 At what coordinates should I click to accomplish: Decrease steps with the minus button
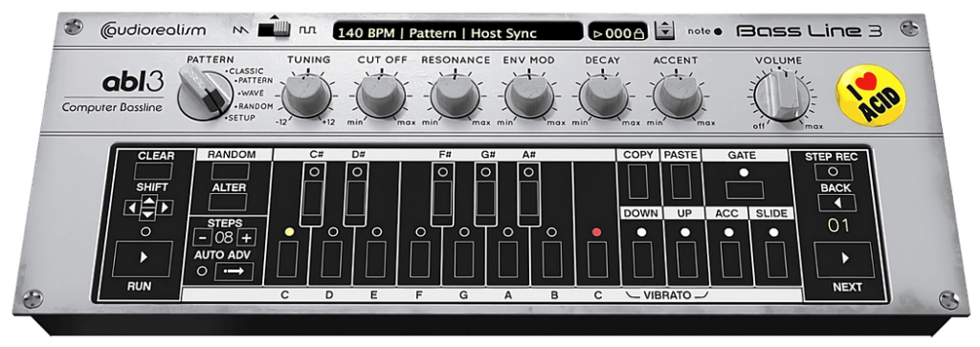click(x=203, y=238)
